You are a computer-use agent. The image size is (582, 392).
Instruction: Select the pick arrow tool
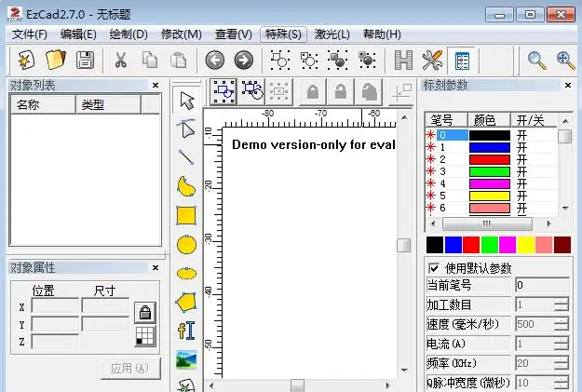186,101
